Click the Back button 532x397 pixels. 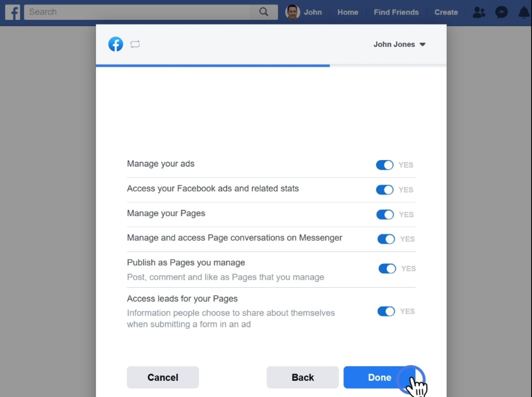coord(303,377)
